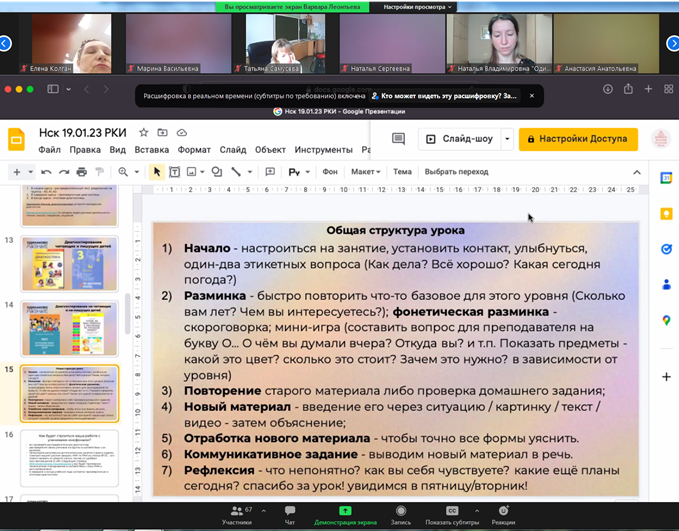Expand the slideshow dropdown arrow
Screen dimensions: 679x531
(508, 139)
